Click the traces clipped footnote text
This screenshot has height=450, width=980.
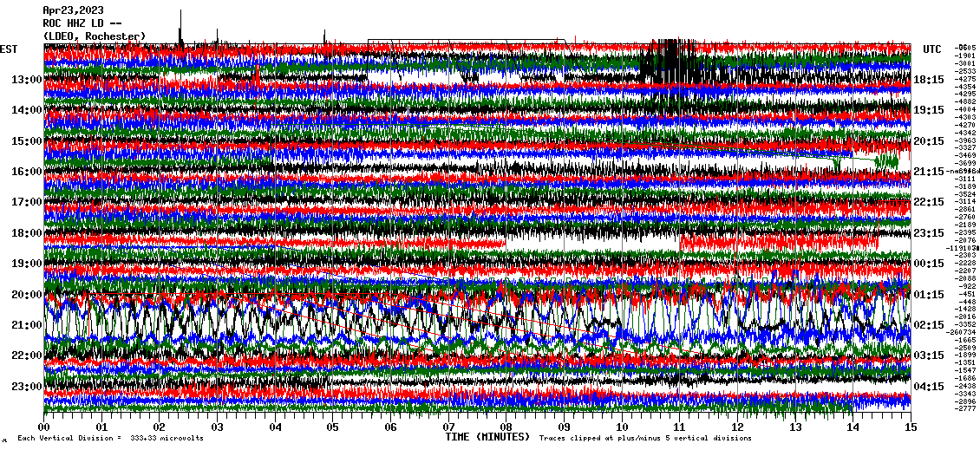click(644, 439)
